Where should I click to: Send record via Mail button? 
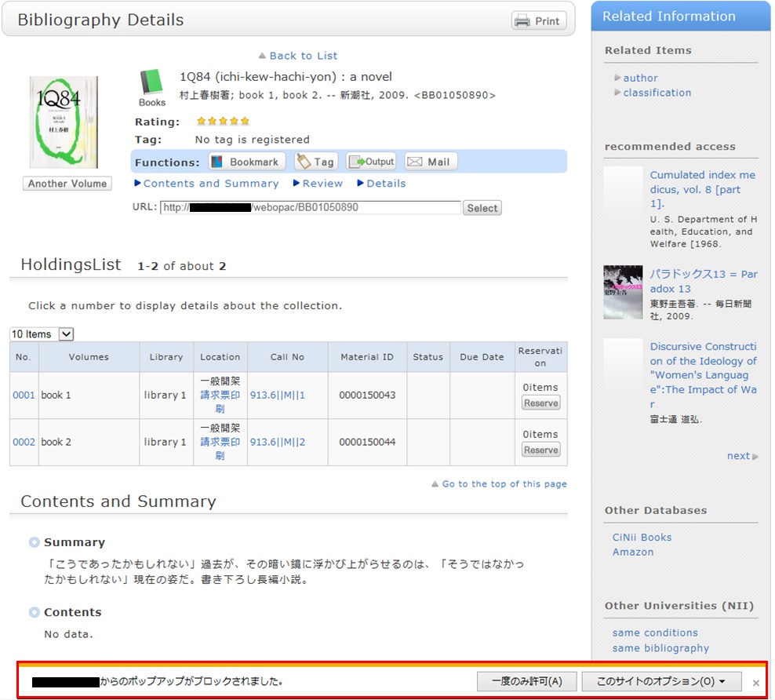(x=431, y=162)
